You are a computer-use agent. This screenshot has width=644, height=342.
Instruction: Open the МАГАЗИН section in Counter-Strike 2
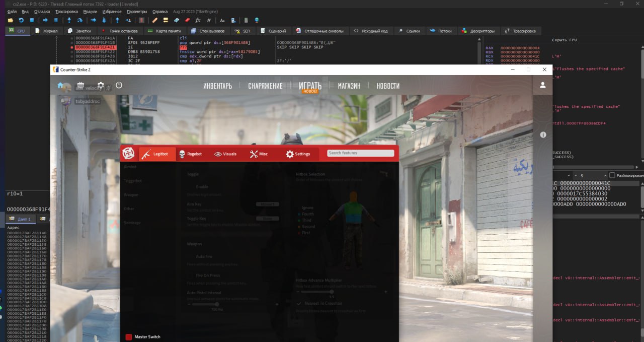coord(349,86)
